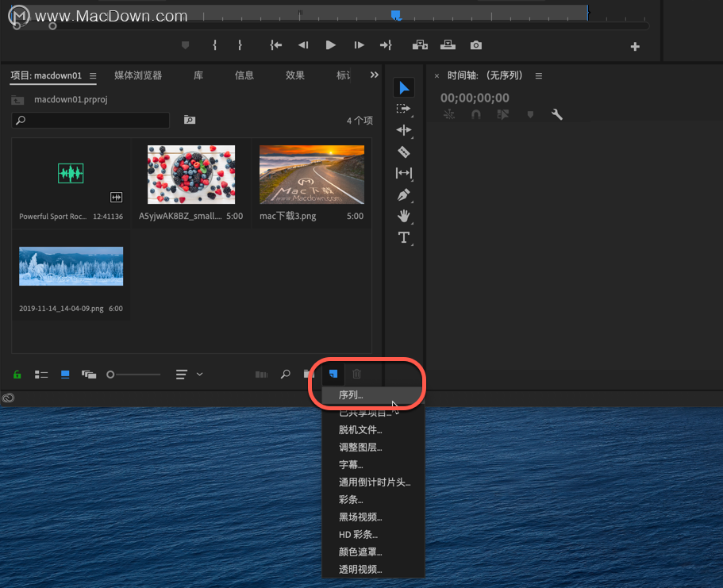Click the Find magnifier in project panel
723x588 pixels.
click(286, 374)
